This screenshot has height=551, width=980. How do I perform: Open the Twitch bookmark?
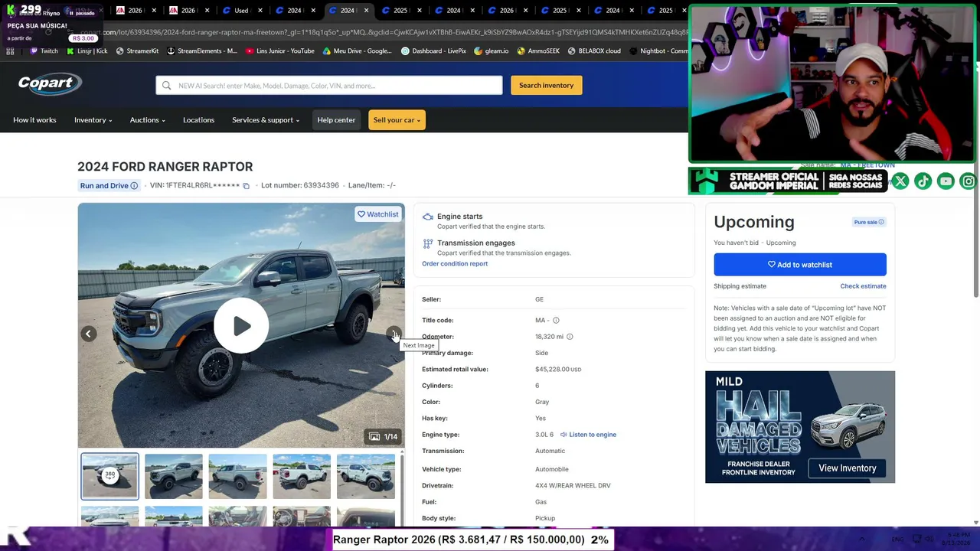(44, 51)
